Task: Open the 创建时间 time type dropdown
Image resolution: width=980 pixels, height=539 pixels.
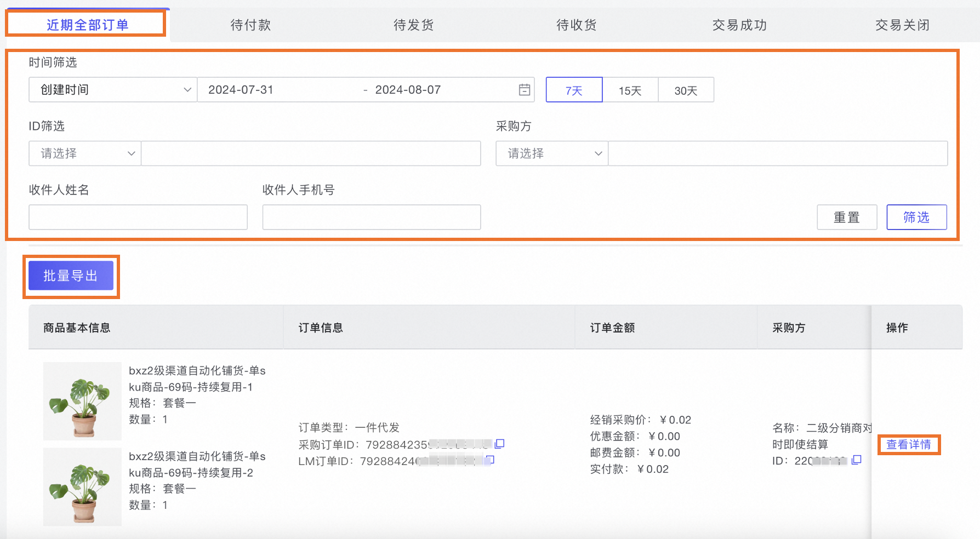Action: (113, 90)
